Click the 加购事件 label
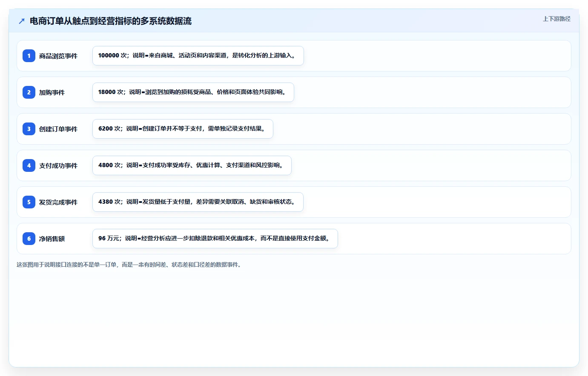This screenshot has height=376, width=588. tap(52, 92)
